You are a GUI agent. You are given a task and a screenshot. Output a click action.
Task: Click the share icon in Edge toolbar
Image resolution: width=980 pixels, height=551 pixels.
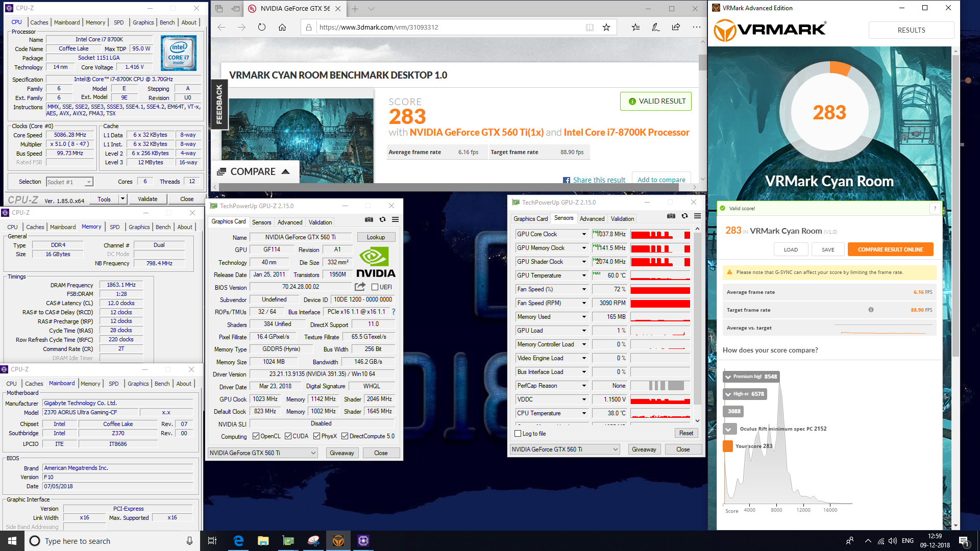pyautogui.click(x=676, y=28)
